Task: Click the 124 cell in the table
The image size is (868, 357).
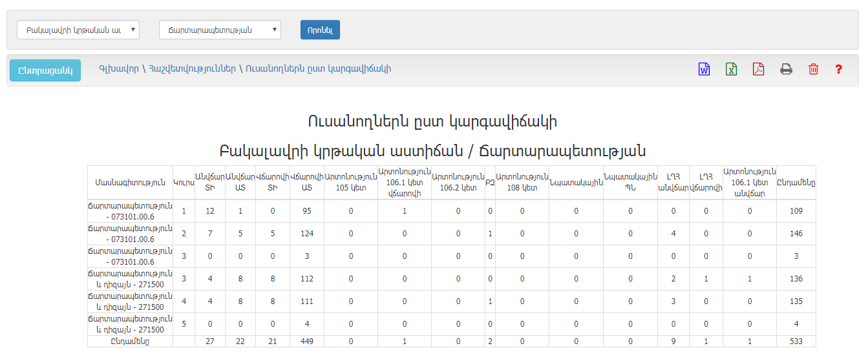Action: coord(307,234)
